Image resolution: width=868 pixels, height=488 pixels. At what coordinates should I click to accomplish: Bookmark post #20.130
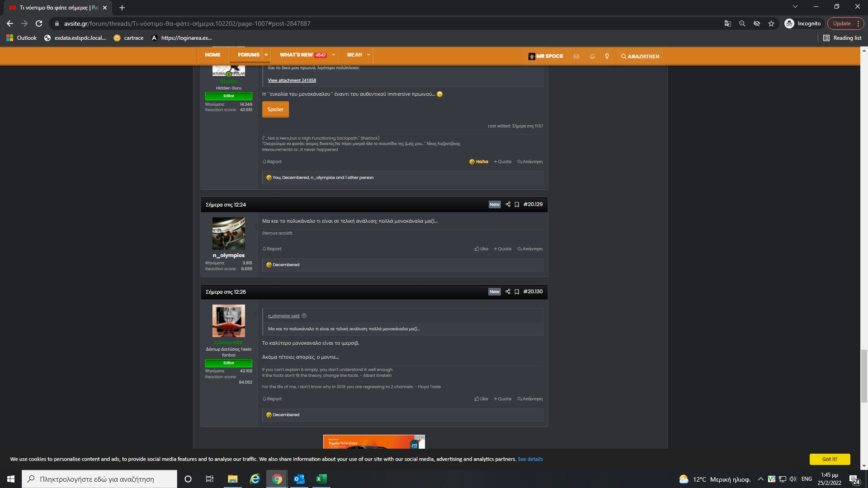click(x=517, y=291)
